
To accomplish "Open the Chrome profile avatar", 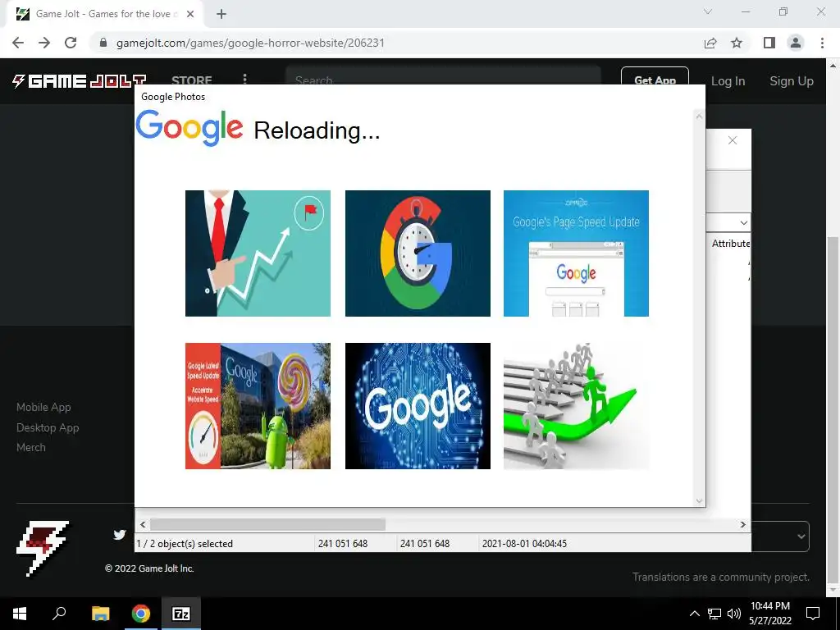I will (796, 43).
